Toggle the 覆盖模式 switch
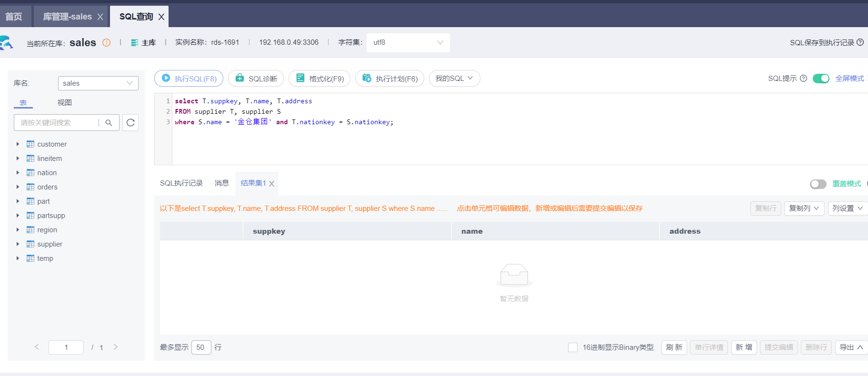This screenshot has height=376, width=868. pyautogui.click(x=818, y=184)
